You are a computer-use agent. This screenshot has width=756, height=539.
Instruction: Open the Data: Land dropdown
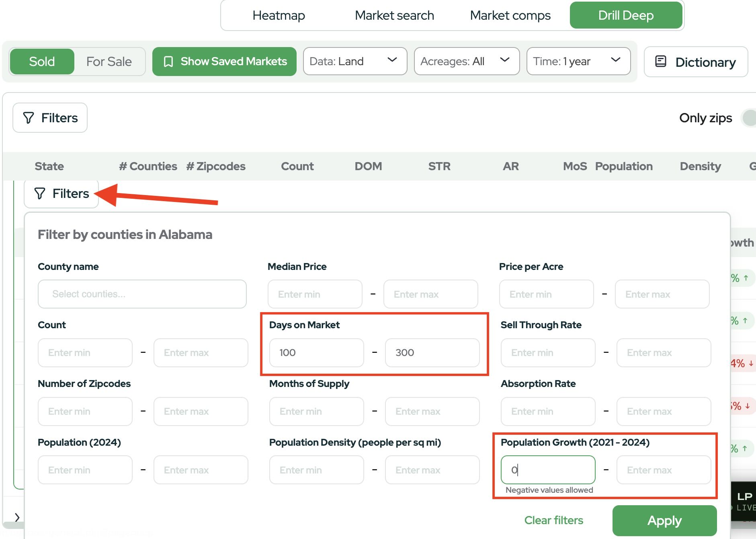(355, 61)
